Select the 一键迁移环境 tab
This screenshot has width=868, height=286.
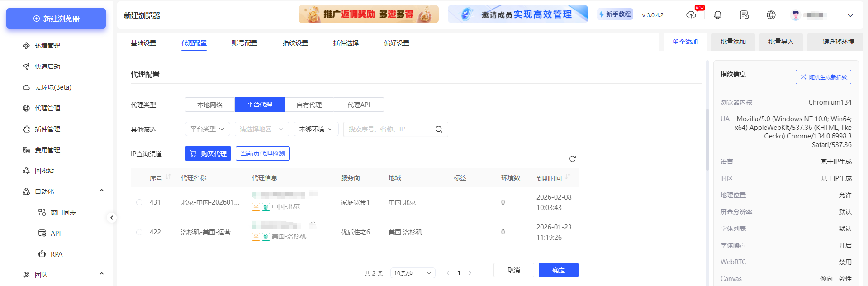[x=835, y=42]
